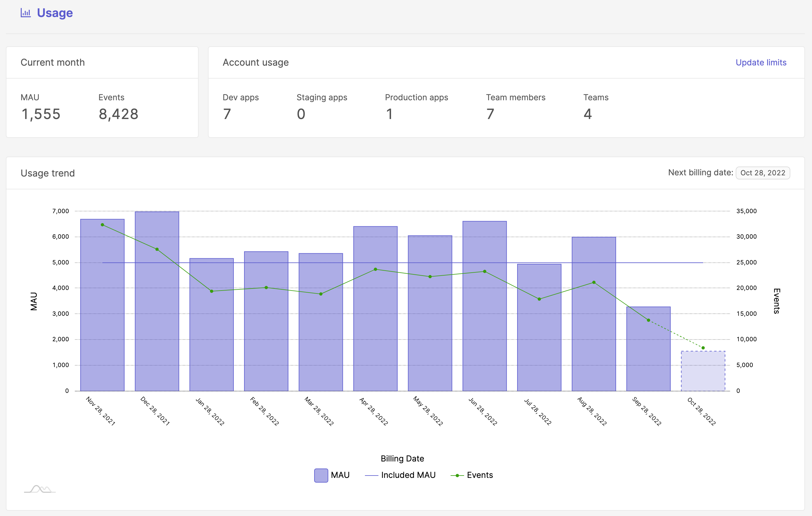Click the Dec 28, 2021 MAU bar

157,320
